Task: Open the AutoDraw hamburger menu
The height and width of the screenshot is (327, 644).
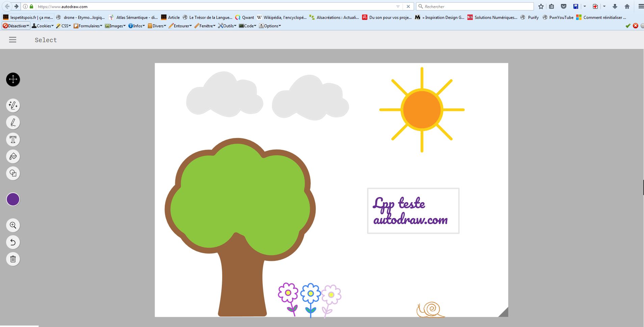Action: 12,40
